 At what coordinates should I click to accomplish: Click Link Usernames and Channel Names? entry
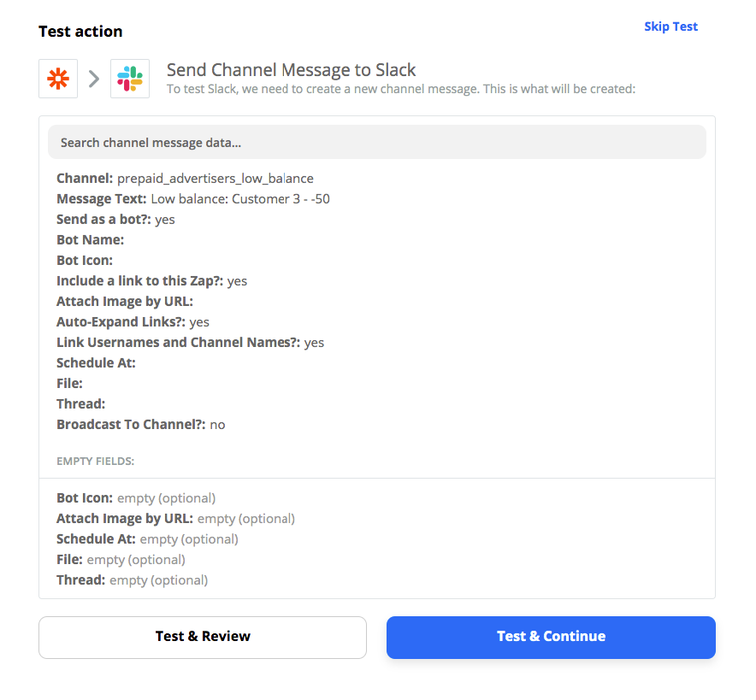tap(191, 343)
